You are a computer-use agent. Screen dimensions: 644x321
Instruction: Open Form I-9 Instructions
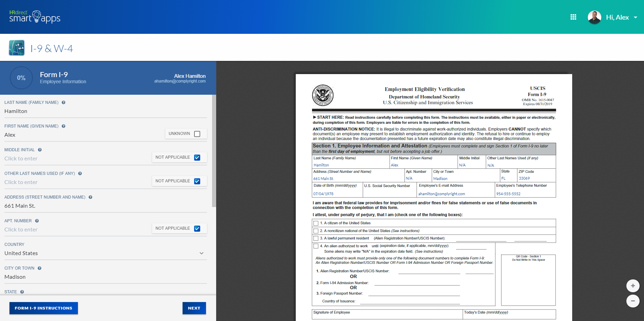(43, 308)
